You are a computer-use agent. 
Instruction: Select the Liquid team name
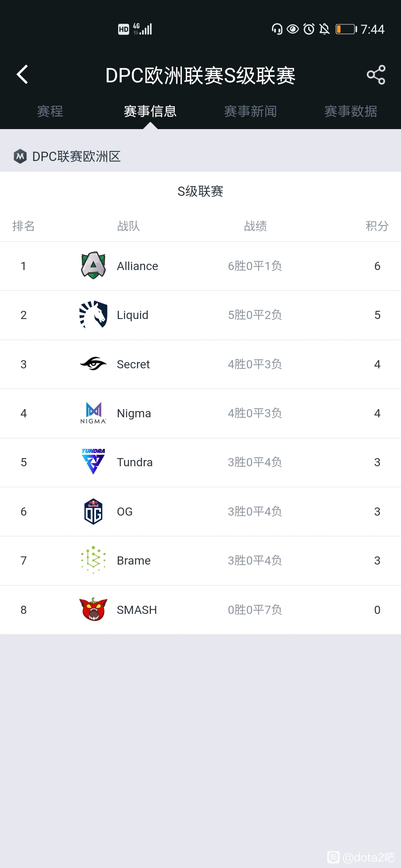click(x=133, y=315)
